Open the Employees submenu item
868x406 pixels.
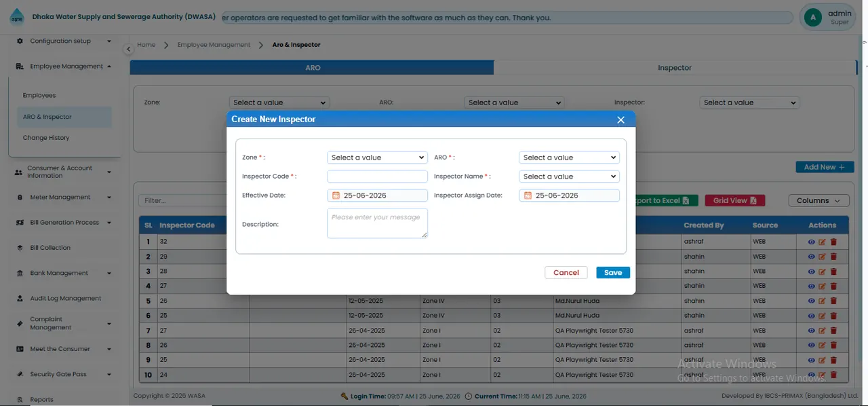coord(39,96)
